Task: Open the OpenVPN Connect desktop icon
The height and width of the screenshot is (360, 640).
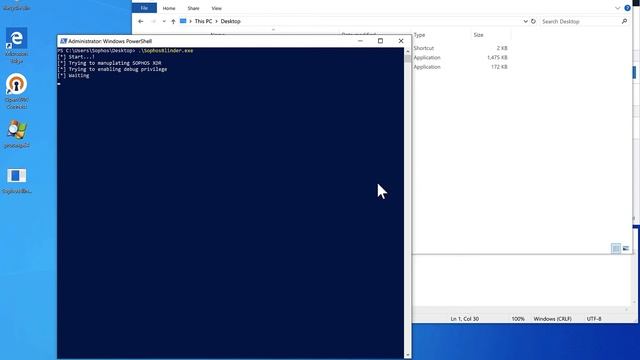Action: click(16, 91)
